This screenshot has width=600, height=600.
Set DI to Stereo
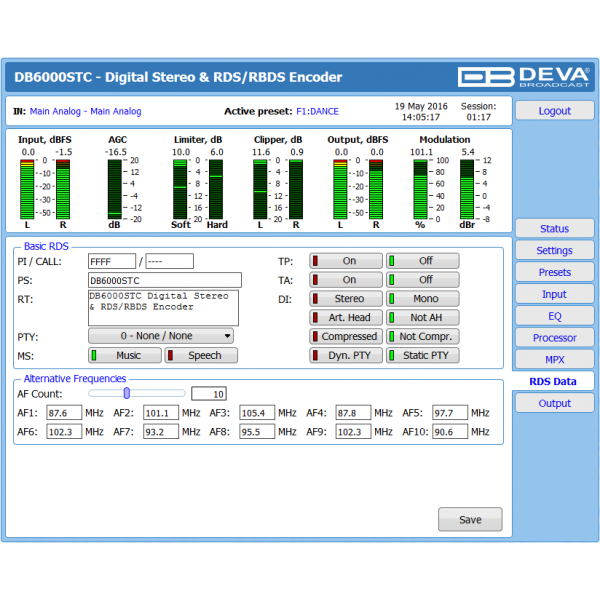tap(346, 298)
